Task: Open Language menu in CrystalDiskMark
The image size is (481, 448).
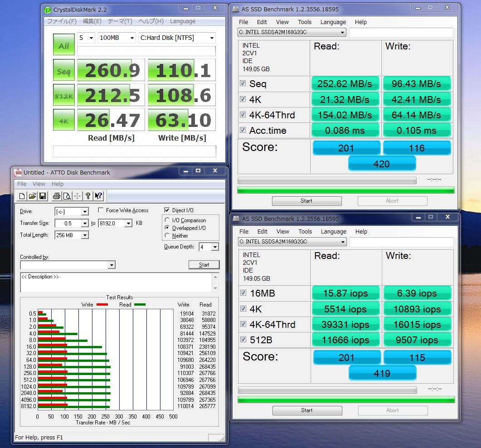Action: (183, 21)
